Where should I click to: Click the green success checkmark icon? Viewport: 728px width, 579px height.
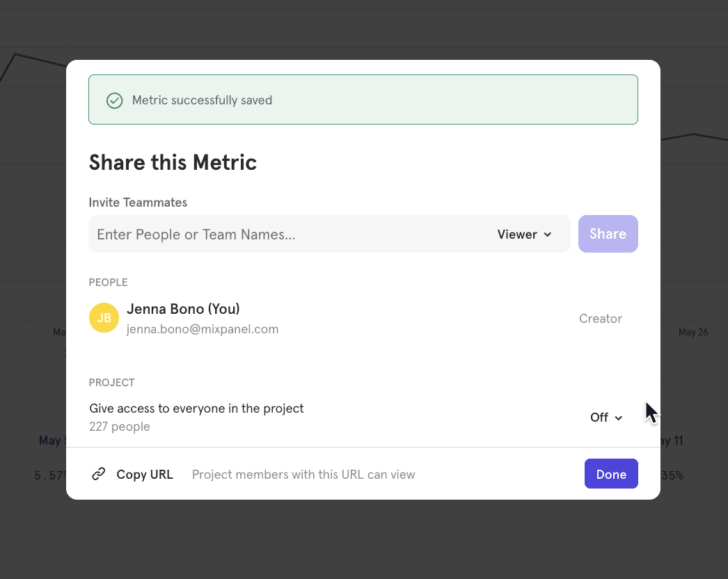[x=114, y=100]
